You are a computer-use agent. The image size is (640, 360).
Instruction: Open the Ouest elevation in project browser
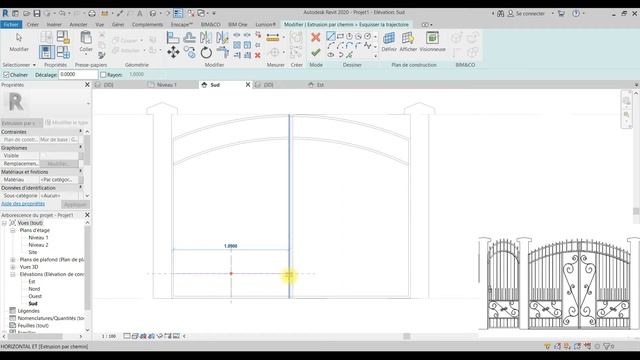[35, 296]
